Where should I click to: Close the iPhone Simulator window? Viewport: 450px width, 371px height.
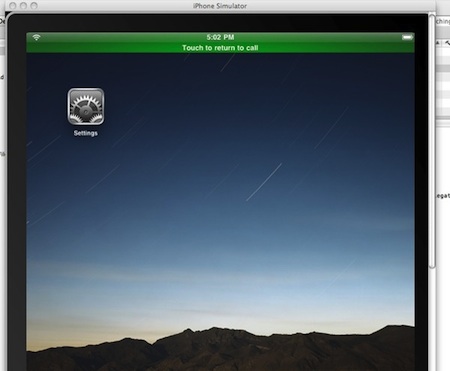[x=13, y=6]
